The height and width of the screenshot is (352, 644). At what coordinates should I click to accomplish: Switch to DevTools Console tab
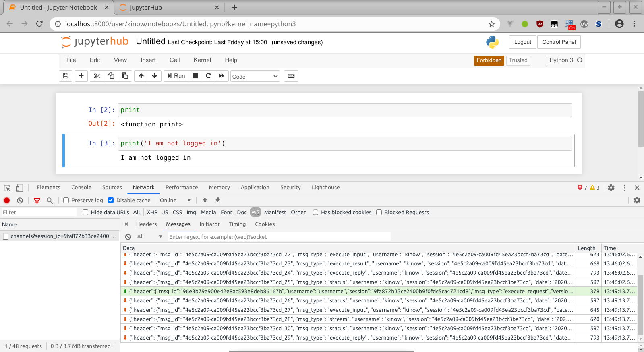[x=81, y=187]
